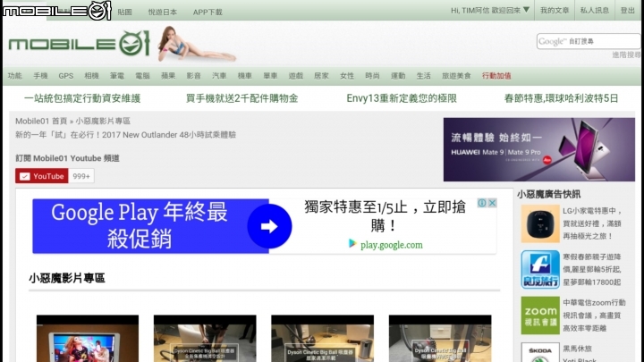Click the 進階搜尋 advanced search link

(x=626, y=55)
